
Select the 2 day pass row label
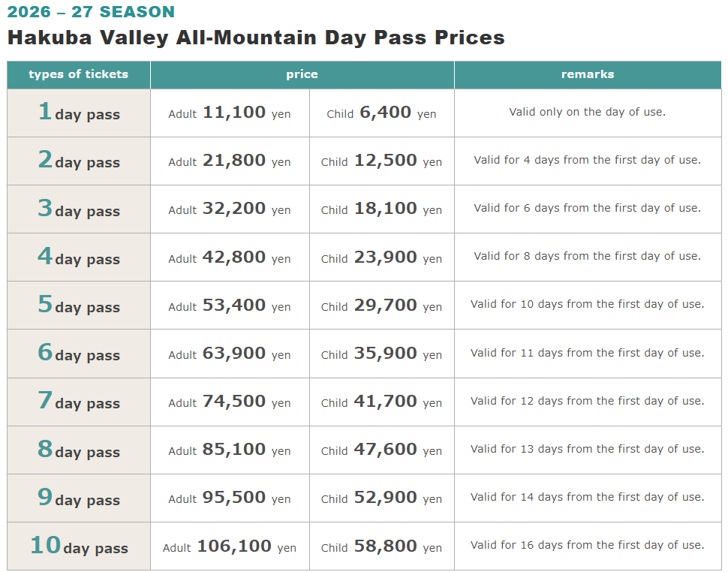(x=79, y=161)
